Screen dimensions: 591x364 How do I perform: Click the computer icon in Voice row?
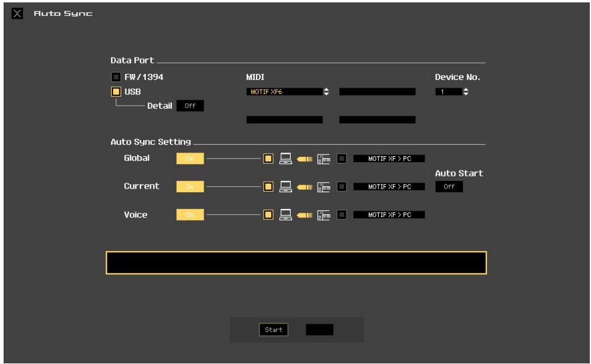[285, 215]
